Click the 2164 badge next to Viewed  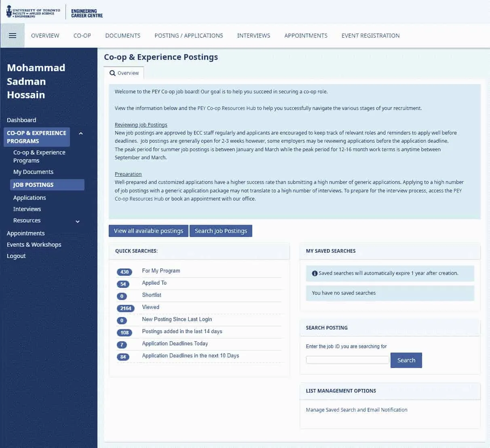pyautogui.click(x=125, y=308)
